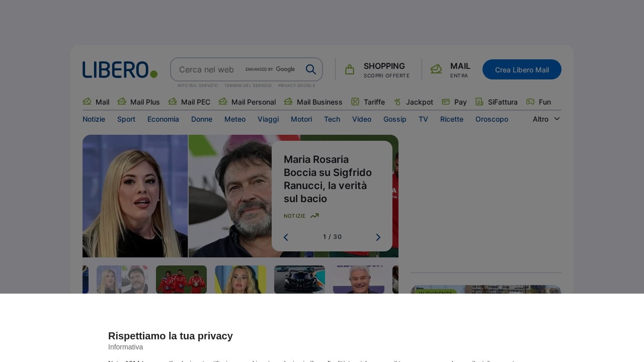The image size is (644, 362).
Task: Expand the Altro menu
Action: 546,119
